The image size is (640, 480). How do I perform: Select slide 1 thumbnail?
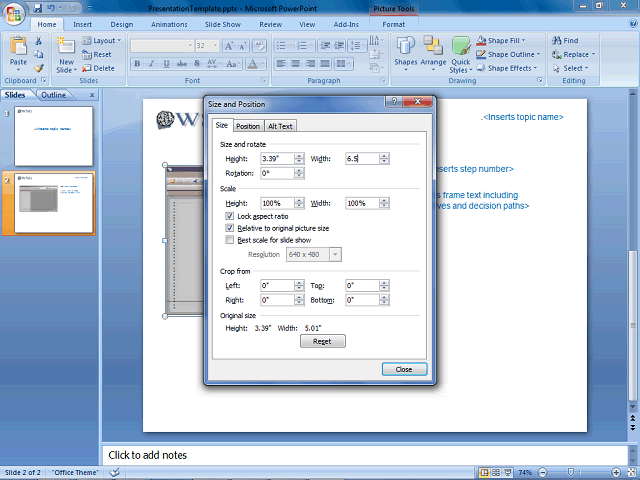pyautogui.click(x=54, y=136)
